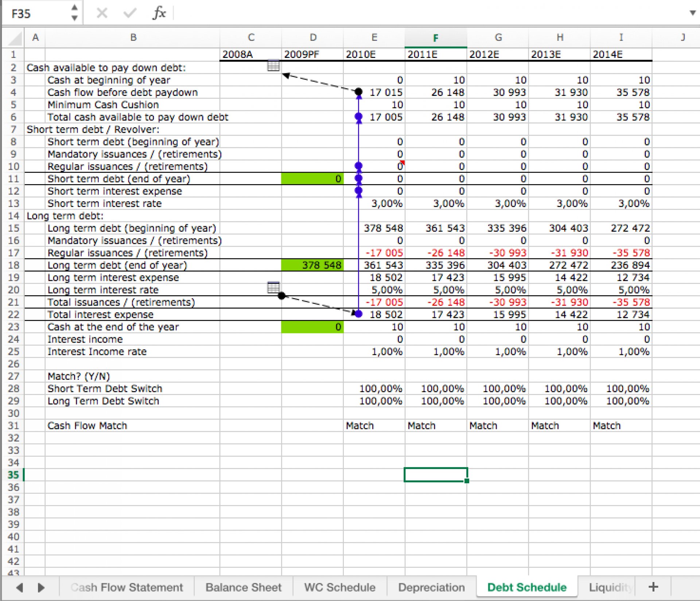Select column H header
Screen dimensions: 700x601
(559, 38)
